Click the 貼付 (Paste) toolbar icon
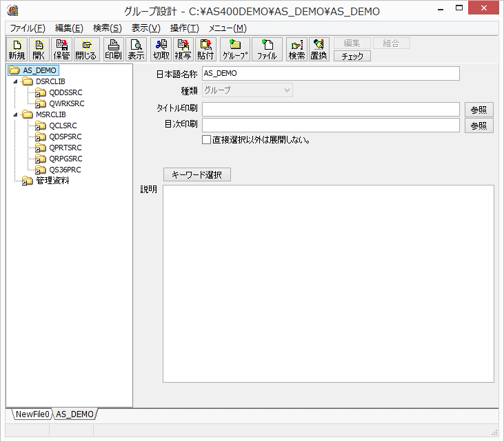Image resolution: width=504 pixels, height=442 pixels. (x=205, y=49)
